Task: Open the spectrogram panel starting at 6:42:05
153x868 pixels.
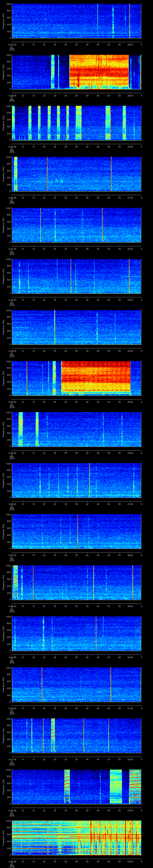Action: pyautogui.click(x=77, y=786)
